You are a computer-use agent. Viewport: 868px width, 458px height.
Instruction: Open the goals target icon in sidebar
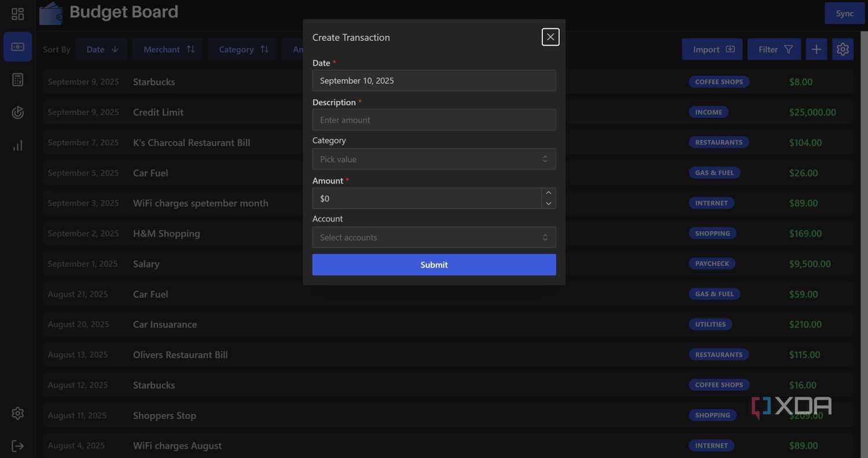click(18, 113)
